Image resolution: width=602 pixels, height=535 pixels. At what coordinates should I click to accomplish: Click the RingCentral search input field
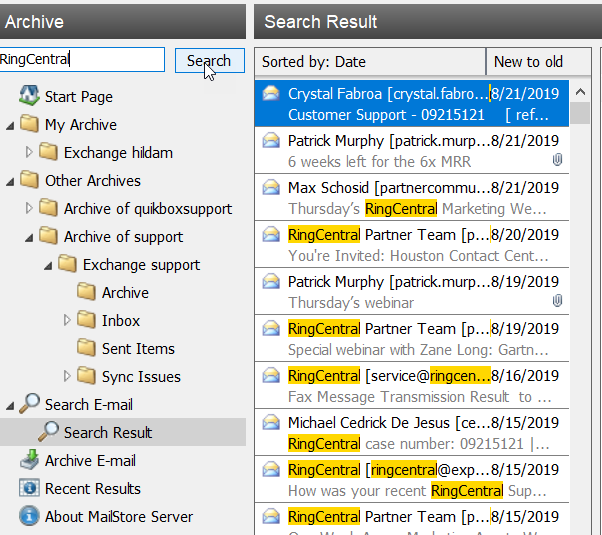click(x=82, y=60)
